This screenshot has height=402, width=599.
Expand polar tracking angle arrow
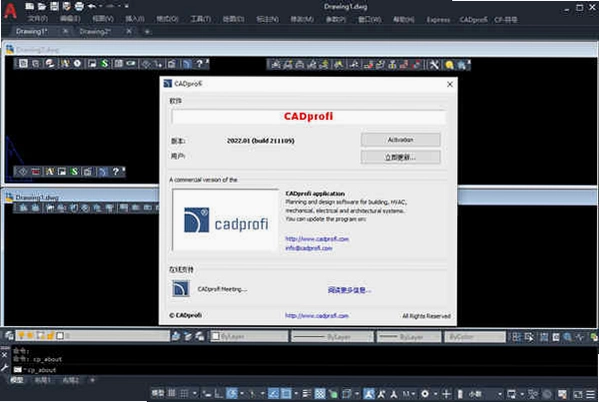242,394
